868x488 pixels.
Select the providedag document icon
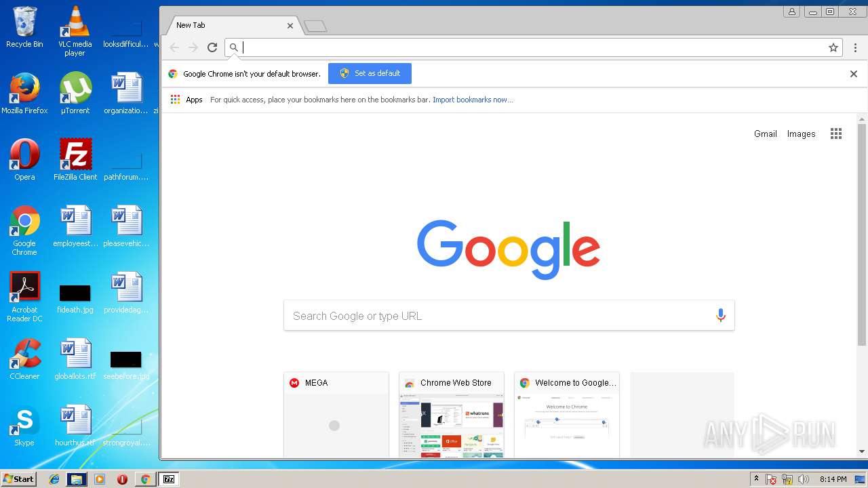click(x=126, y=293)
